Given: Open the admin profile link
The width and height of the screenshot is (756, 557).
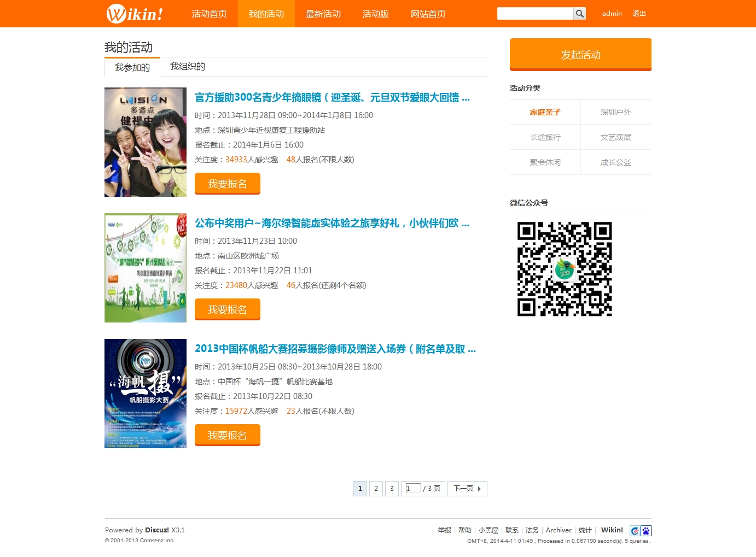Looking at the screenshot, I should [x=612, y=14].
